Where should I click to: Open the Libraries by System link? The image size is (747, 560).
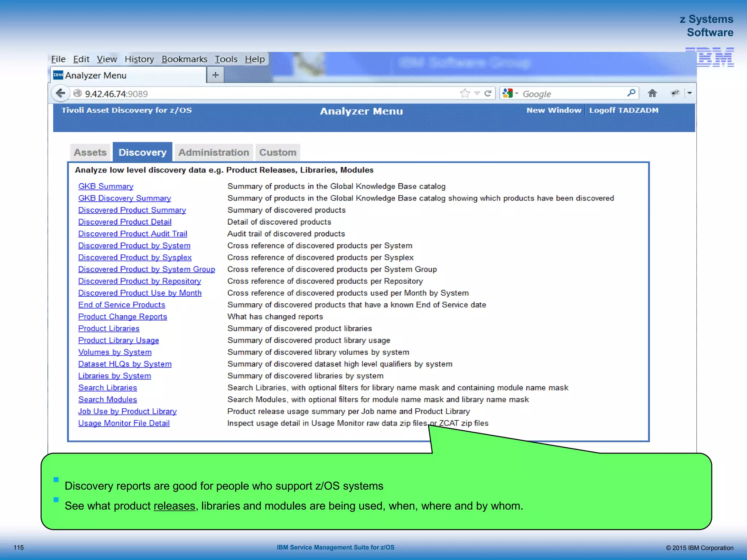click(x=115, y=376)
